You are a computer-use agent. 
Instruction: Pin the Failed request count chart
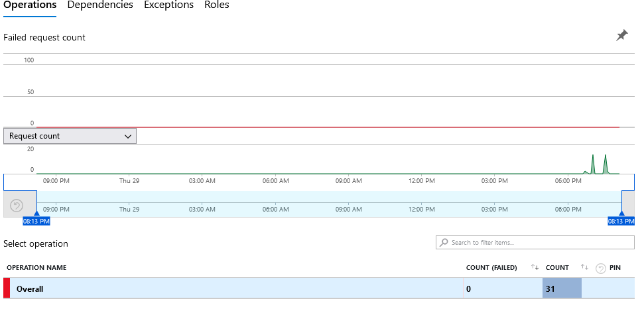[x=621, y=36]
